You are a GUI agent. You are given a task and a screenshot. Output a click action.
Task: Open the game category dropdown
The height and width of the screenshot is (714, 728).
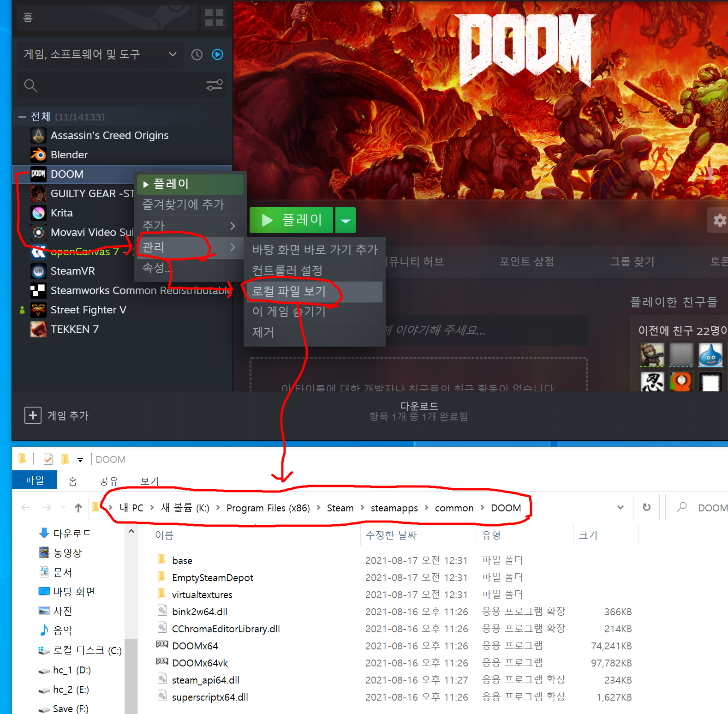click(101, 54)
